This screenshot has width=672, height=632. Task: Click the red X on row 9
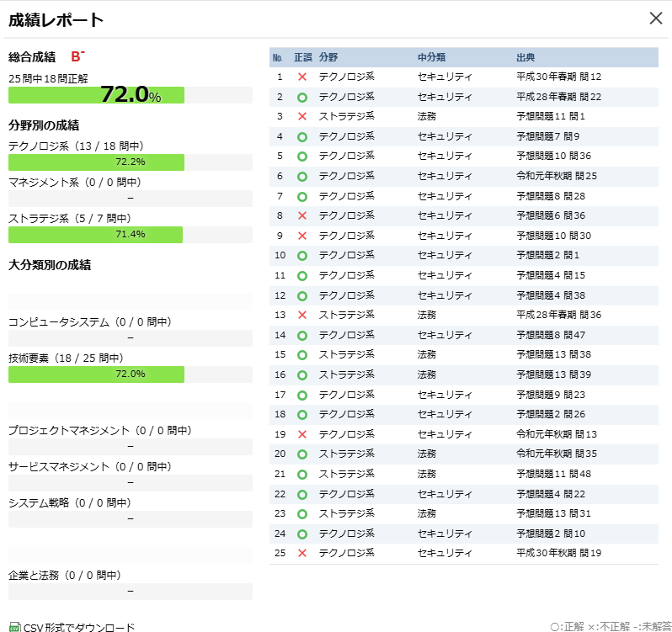[302, 236]
